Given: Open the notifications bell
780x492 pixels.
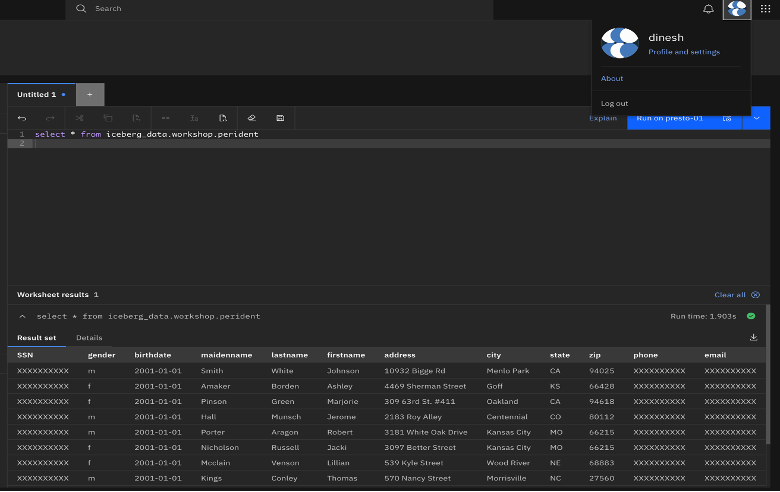Looking at the screenshot, I should click(x=708, y=9).
